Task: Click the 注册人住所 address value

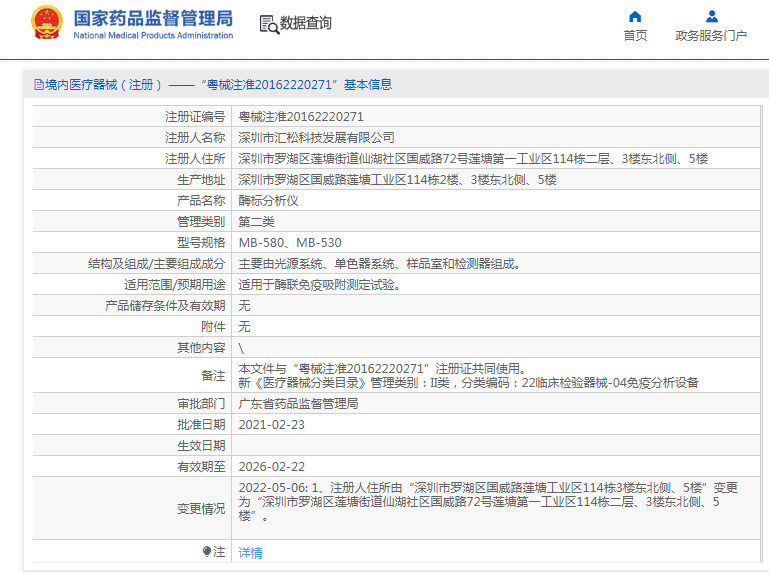Action: [473, 159]
